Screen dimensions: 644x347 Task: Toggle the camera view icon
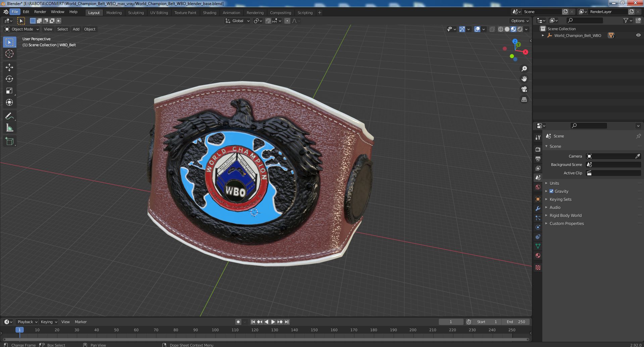[x=524, y=89]
